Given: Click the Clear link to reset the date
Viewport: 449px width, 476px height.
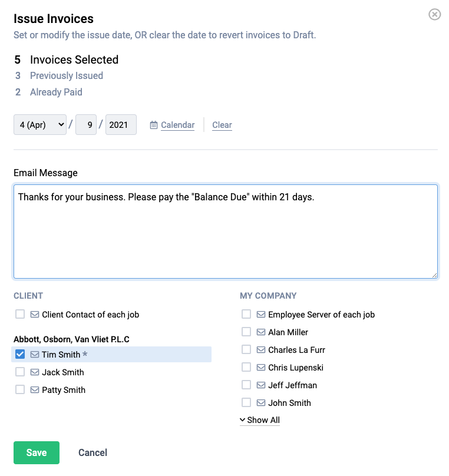Looking at the screenshot, I should pos(222,125).
